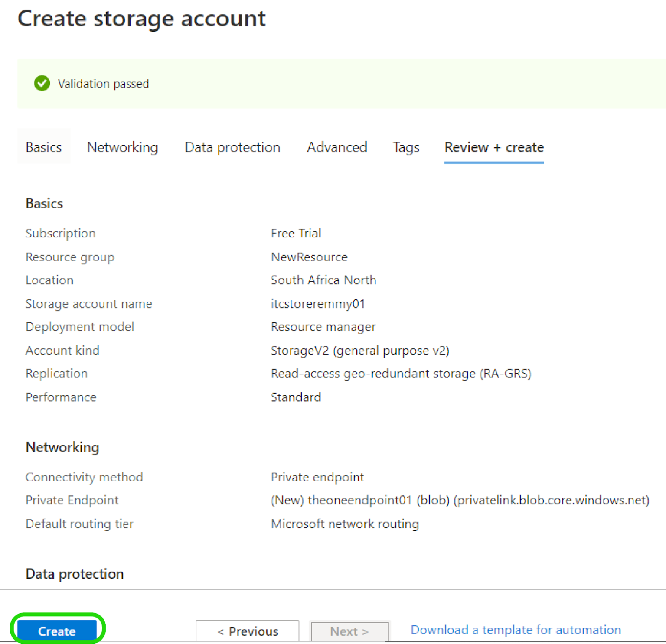This screenshot has width=666, height=644.
Task: Click the storage account name itcstoreremmy01
Action: point(318,304)
